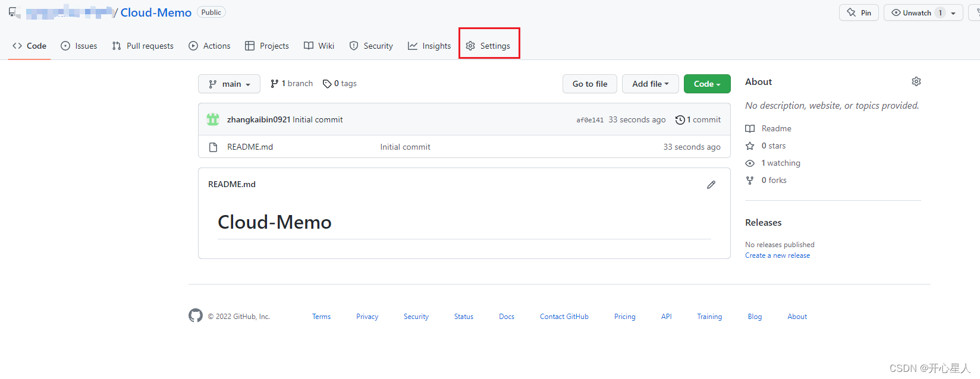Open the main branch dropdown
This screenshot has height=379, width=980.
(229, 84)
